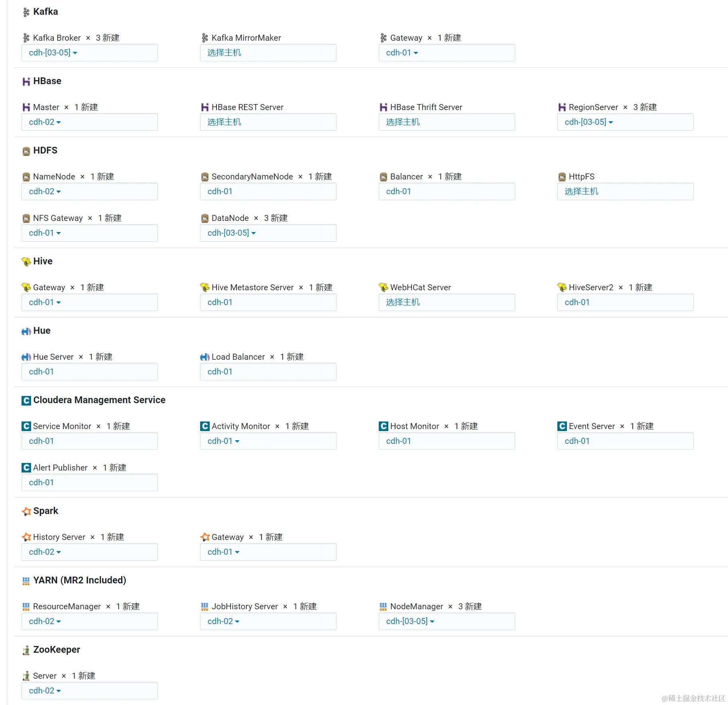Click the JobHistory Server role icon
The height and width of the screenshot is (705, 728).
tap(205, 607)
